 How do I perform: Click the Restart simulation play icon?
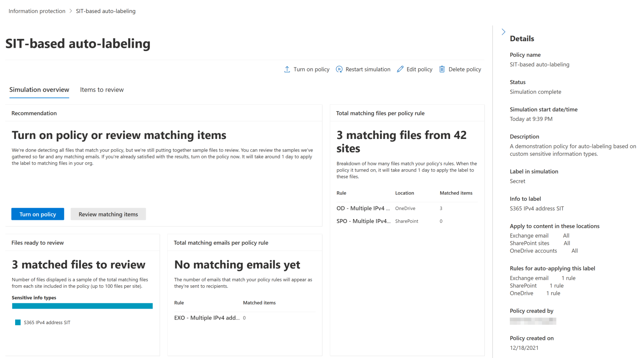(x=339, y=69)
